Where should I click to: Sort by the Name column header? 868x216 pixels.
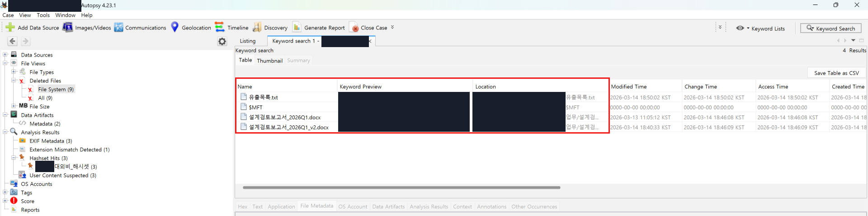(x=287, y=86)
